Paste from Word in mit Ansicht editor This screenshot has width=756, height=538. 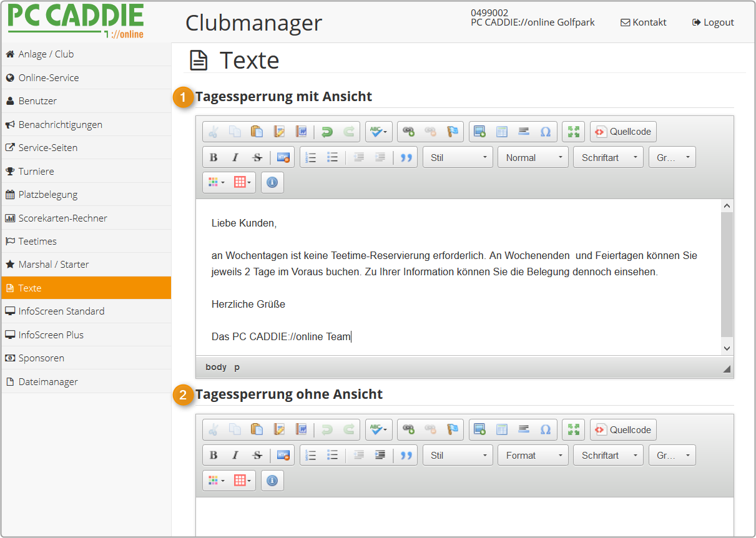point(301,132)
